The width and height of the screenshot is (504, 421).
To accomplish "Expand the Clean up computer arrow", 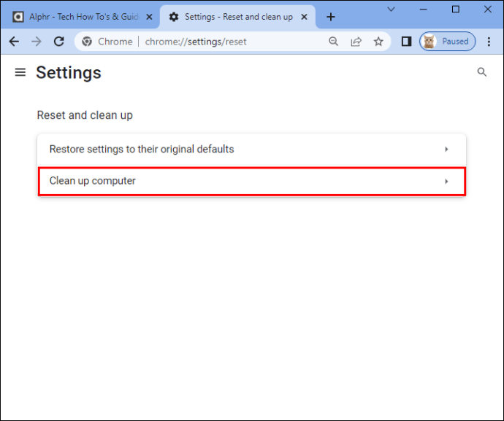I will coord(446,182).
